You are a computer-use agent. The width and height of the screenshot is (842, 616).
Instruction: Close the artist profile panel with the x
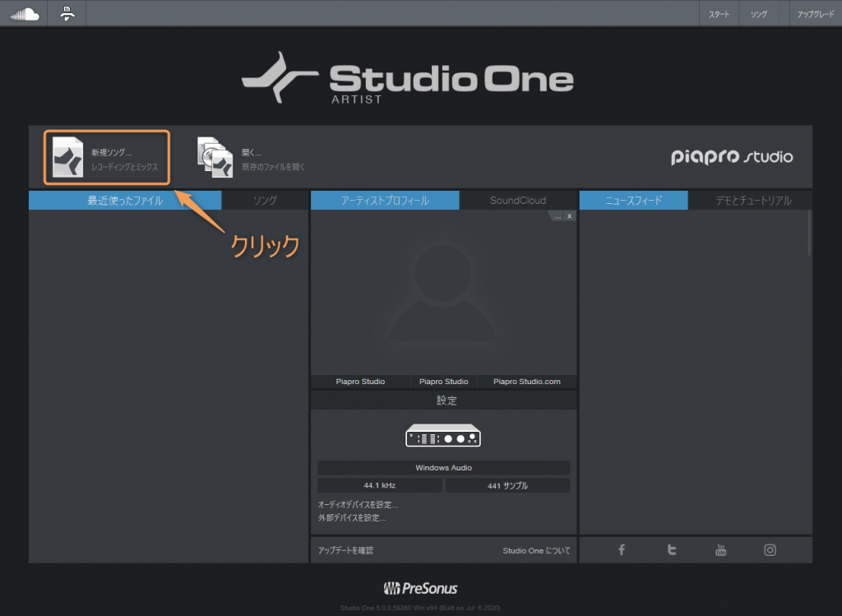click(x=569, y=215)
